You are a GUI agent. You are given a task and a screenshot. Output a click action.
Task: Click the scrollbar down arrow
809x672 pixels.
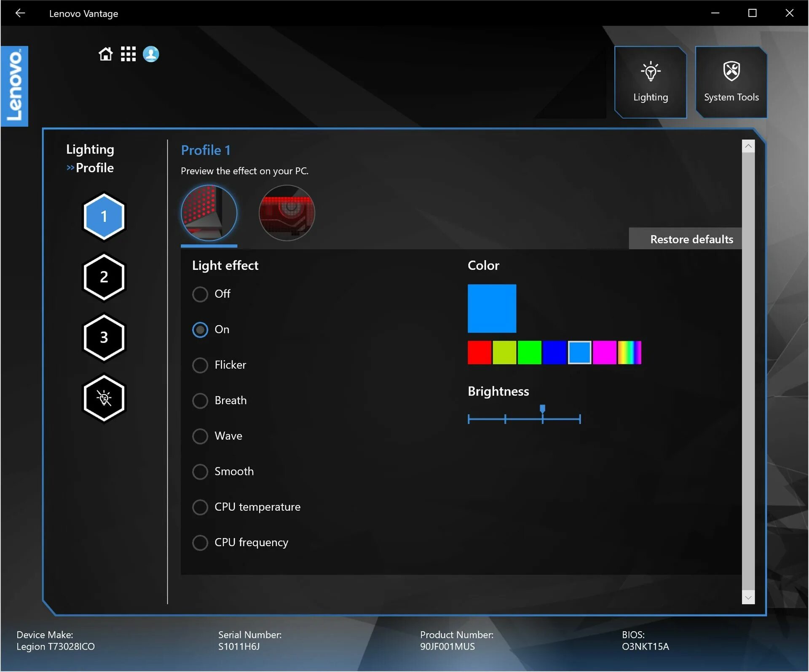[748, 597]
